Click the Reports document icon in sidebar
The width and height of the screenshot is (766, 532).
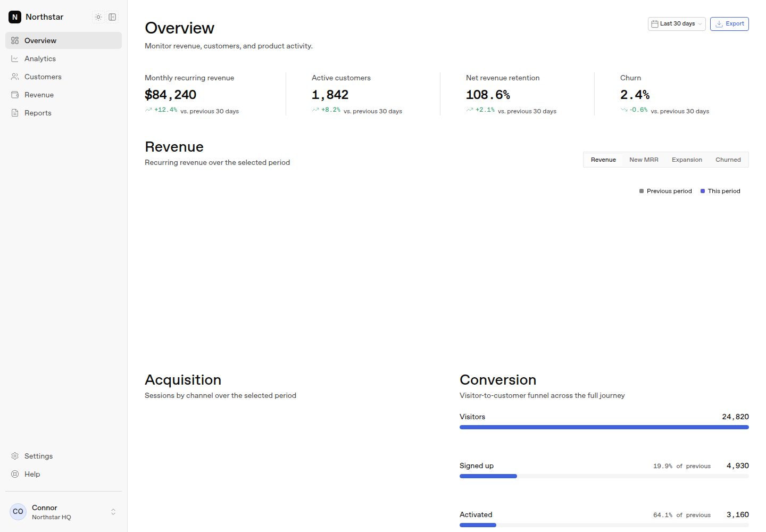(15, 113)
